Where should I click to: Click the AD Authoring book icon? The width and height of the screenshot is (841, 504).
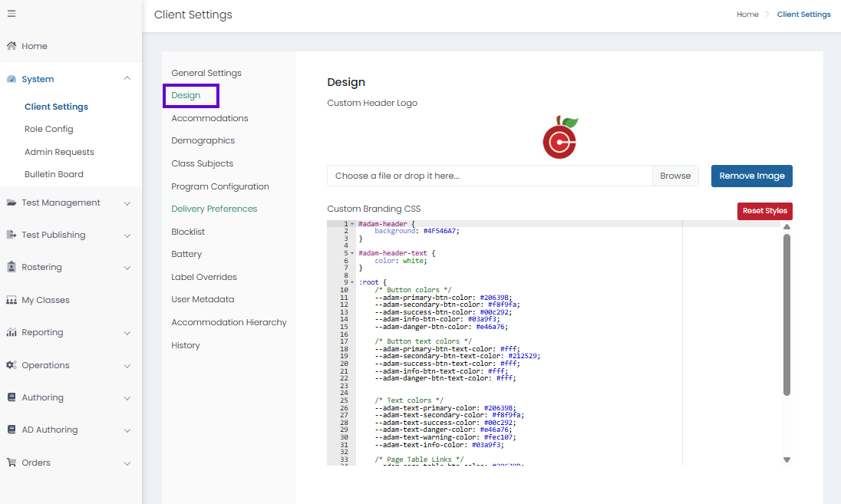[x=12, y=430]
